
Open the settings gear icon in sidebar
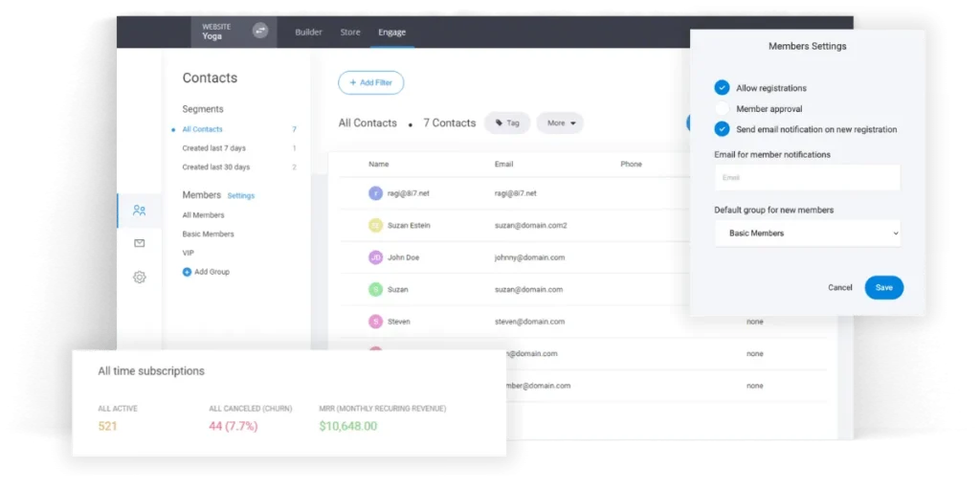140,278
